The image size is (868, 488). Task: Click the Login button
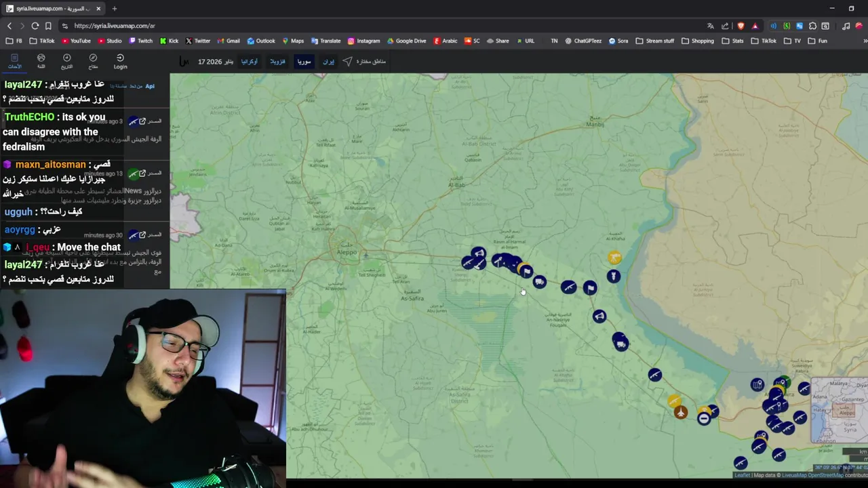tap(120, 61)
